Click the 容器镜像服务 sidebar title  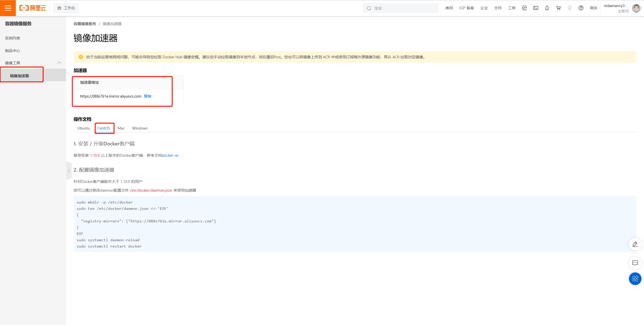[18, 24]
